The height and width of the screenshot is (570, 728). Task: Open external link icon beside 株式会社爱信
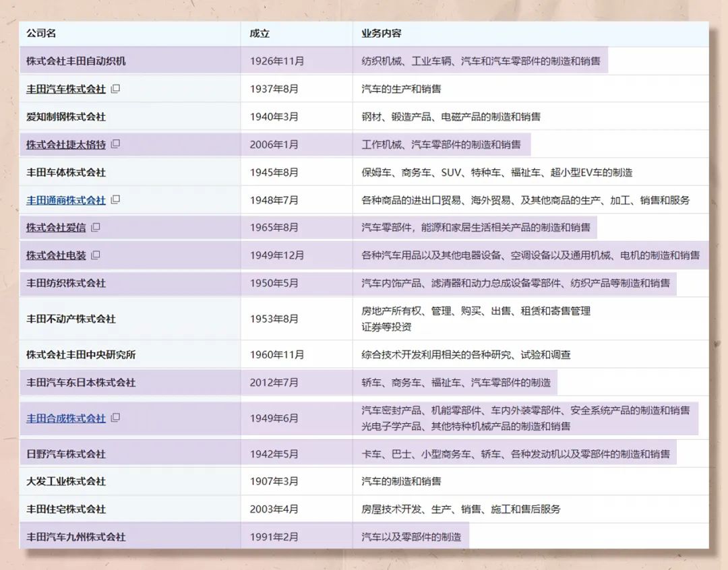click(96, 227)
